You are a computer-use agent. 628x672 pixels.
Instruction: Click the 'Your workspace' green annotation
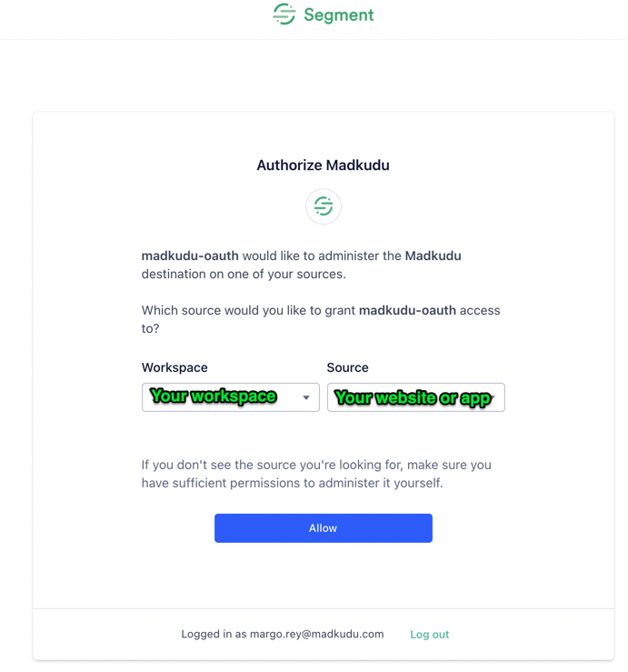214,396
